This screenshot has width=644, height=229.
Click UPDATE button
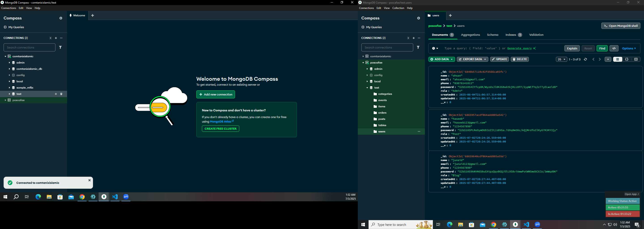point(499,59)
